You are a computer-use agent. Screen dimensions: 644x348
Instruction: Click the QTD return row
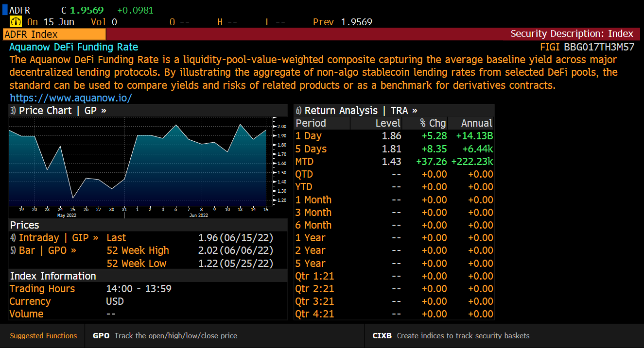click(x=394, y=174)
